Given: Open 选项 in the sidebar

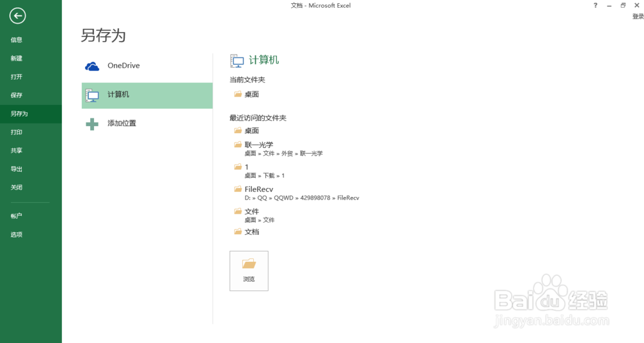Looking at the screenshot, I should point(17,235).
